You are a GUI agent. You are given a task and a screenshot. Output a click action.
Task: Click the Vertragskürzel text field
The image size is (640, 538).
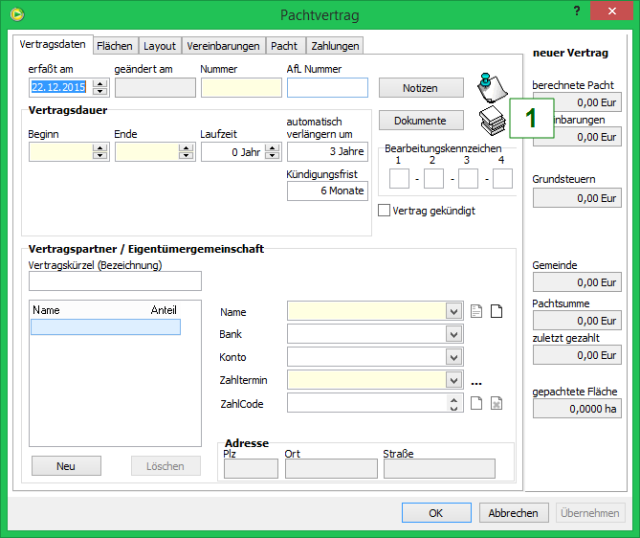(x=115, y=281)
